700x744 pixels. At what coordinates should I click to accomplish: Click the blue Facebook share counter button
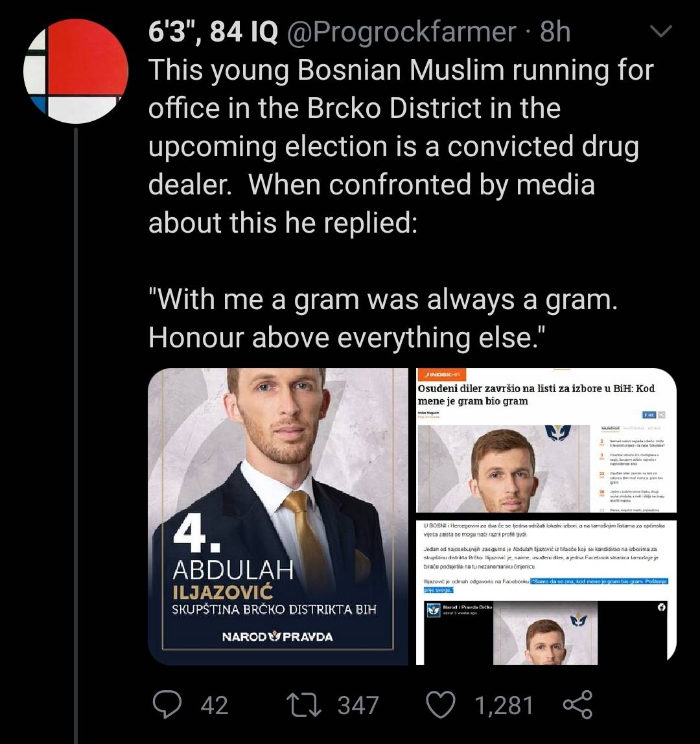648,415
